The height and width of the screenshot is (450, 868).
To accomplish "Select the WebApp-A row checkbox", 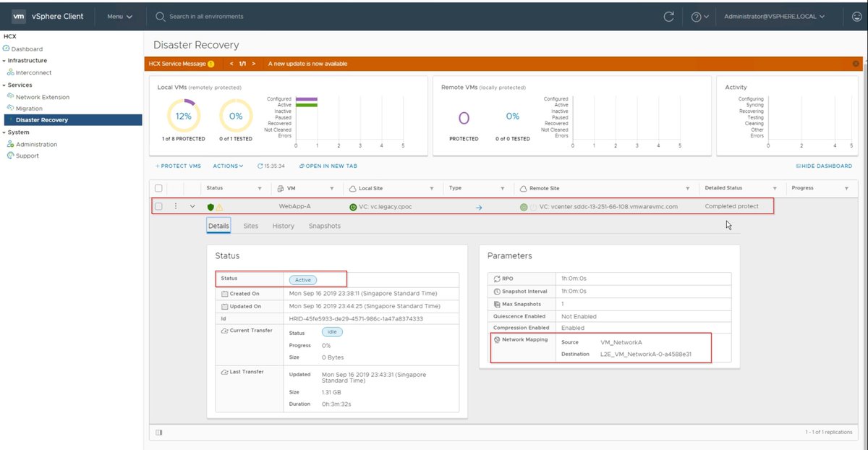I will click(158, 206).
